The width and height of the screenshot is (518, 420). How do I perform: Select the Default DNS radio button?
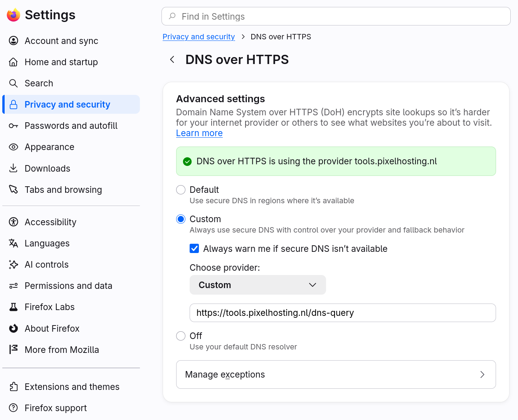coord(181,190)
